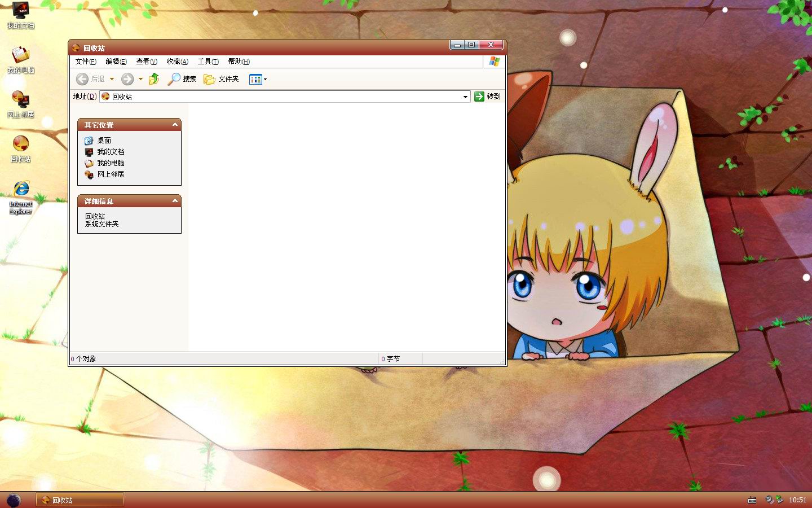Click the 转到 go button
The image size is (812, 508).
[x=488, y=97]
